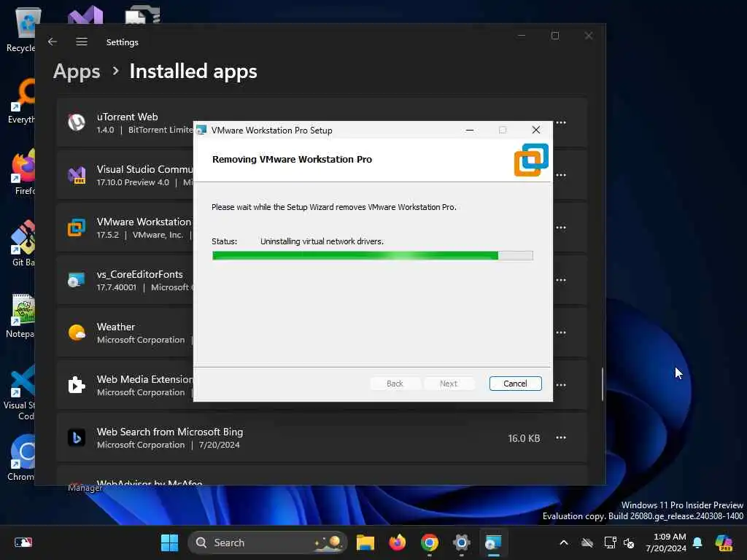Open the widgets icon on the taskbar

click(x=23, y=542)
